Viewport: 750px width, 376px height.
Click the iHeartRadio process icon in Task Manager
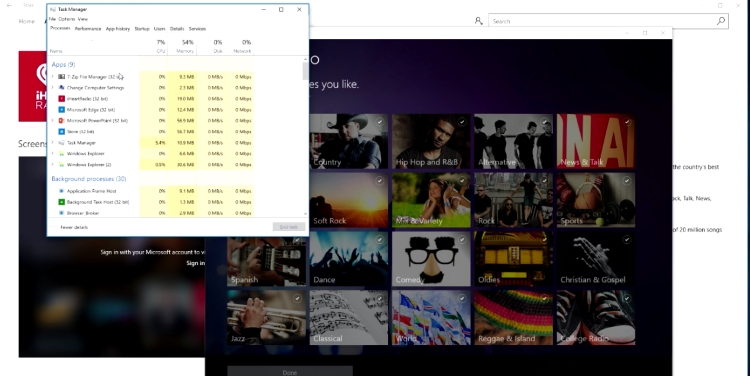(x=61, y=99)
